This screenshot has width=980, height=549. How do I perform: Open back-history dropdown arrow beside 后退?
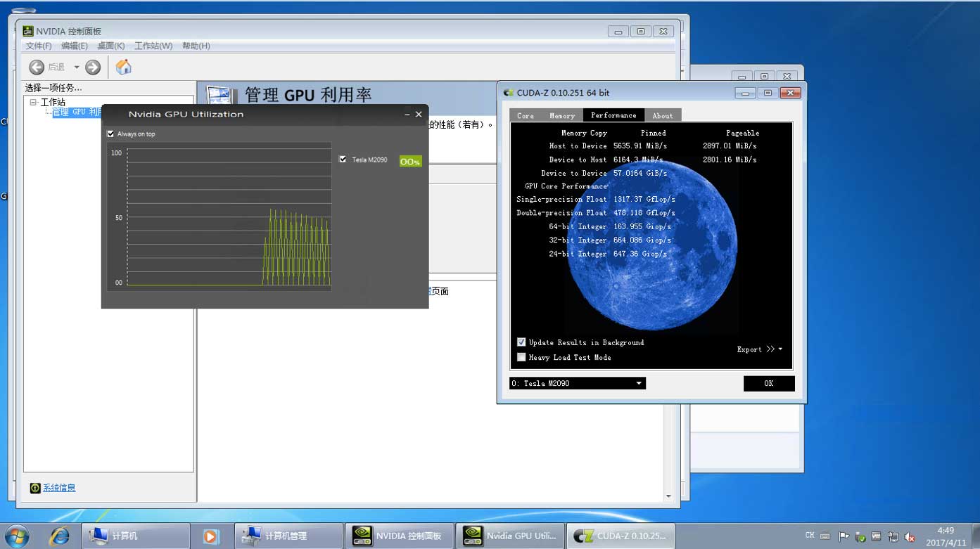pyautogui.click(x=77, y=67)
